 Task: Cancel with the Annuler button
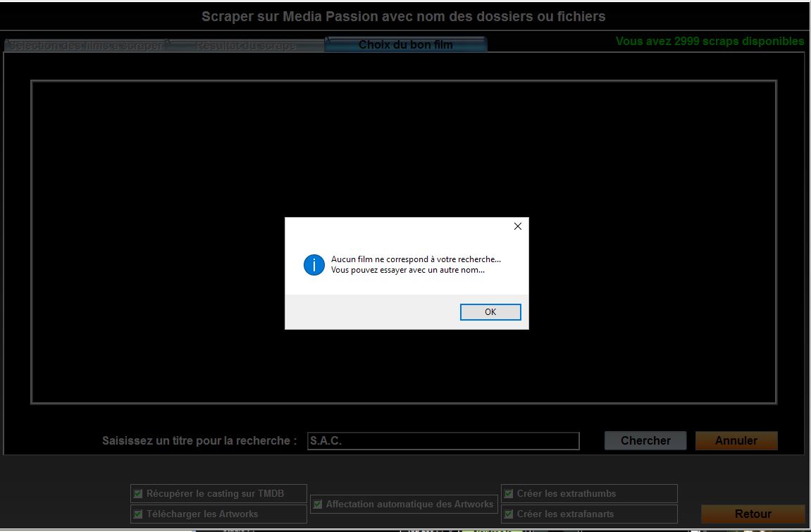tap(736, 440)
